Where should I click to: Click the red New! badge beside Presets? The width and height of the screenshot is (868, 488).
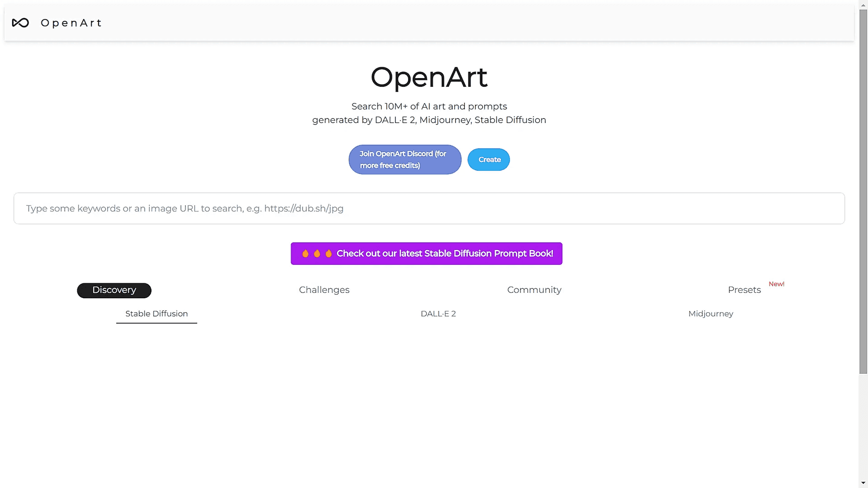click(776, 284)
